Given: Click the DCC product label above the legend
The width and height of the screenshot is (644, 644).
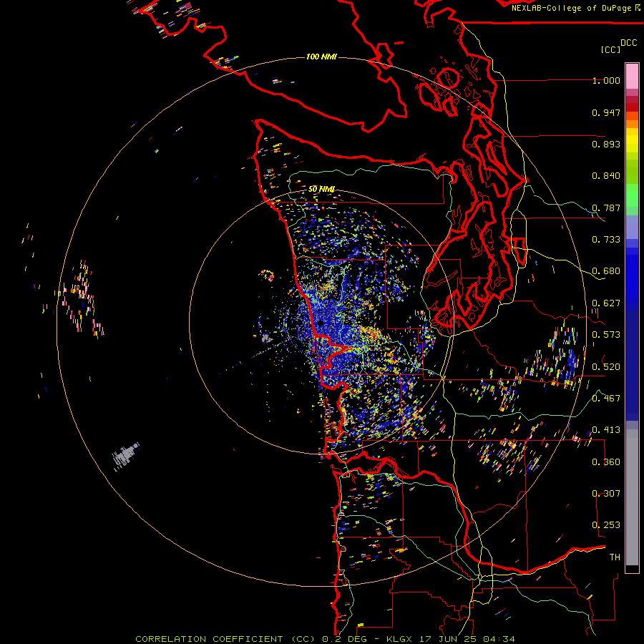Looking at the screenshot, I should 629,43.
